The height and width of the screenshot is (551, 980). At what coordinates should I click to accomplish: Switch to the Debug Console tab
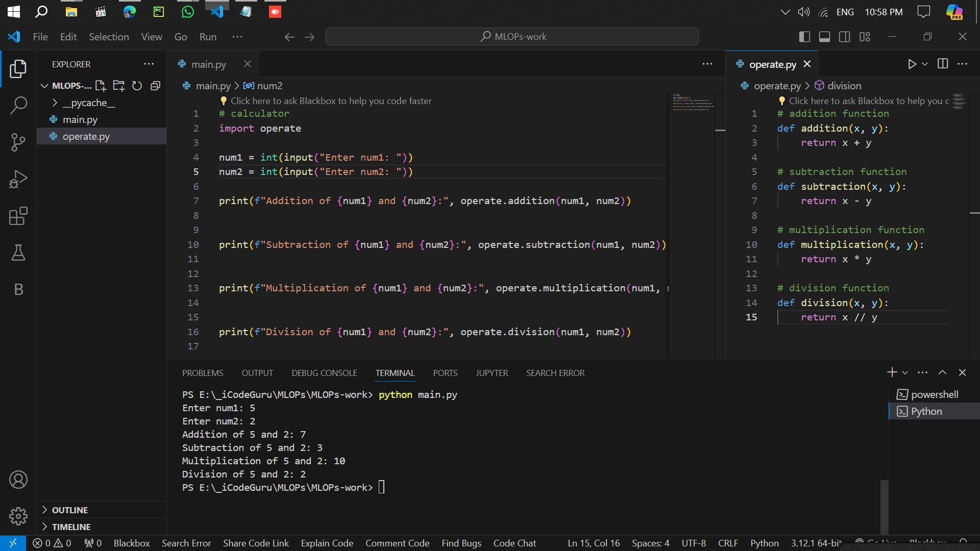[x=324, y=373]
